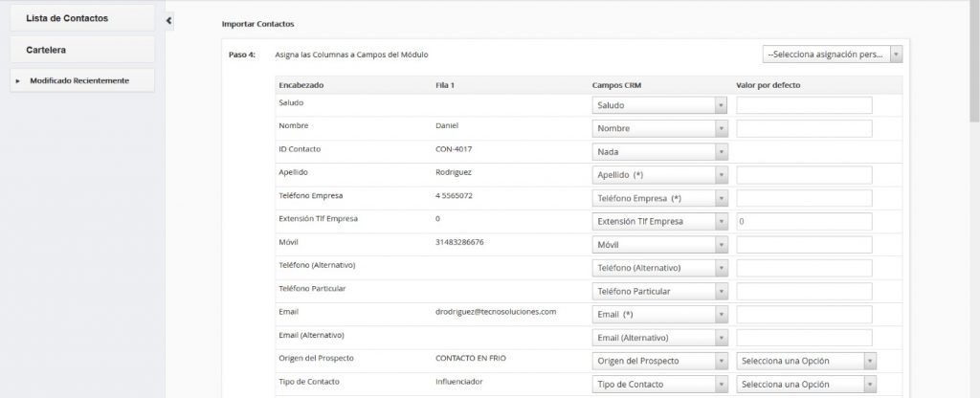The width and height of the screenshot is (980, 398).
Task: Open the Teléfono Empresa (*) CRM field dropdown
Action: coord(659,198)
